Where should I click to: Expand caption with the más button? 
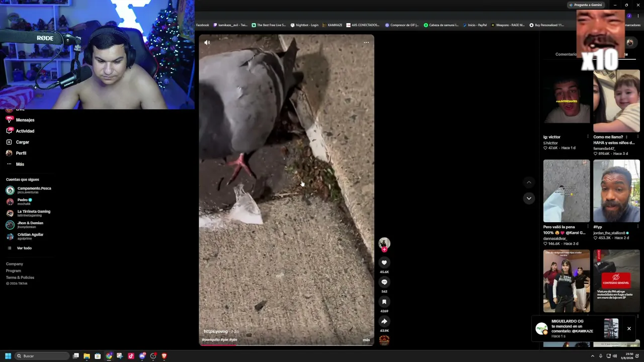[x=366, y=340]
